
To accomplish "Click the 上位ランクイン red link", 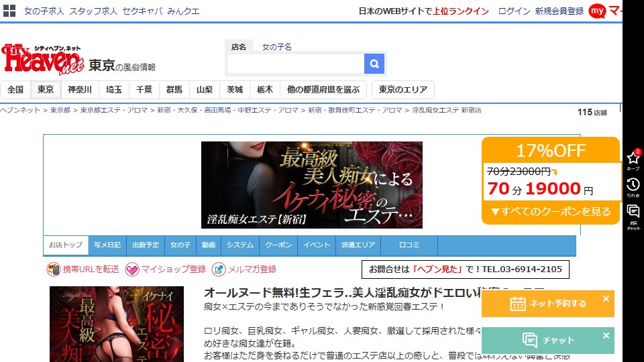I will pyautogui.click(x=461, y=11).
